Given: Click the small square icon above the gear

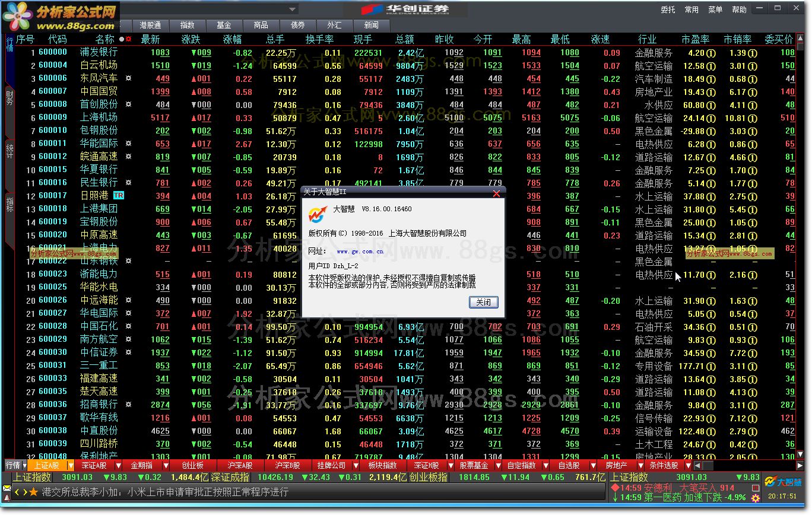Looking at the screenshot, I should (756, 488).
